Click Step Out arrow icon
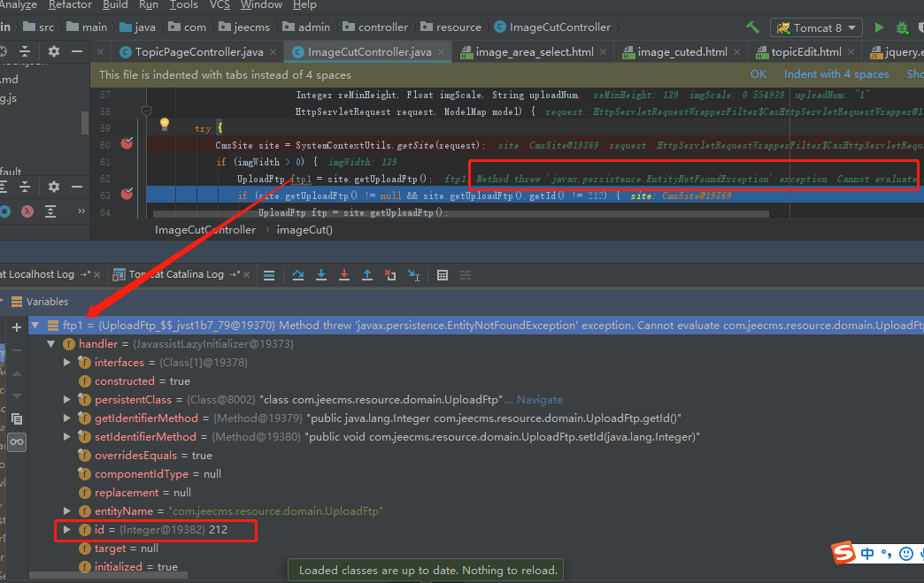 point(367,275)
